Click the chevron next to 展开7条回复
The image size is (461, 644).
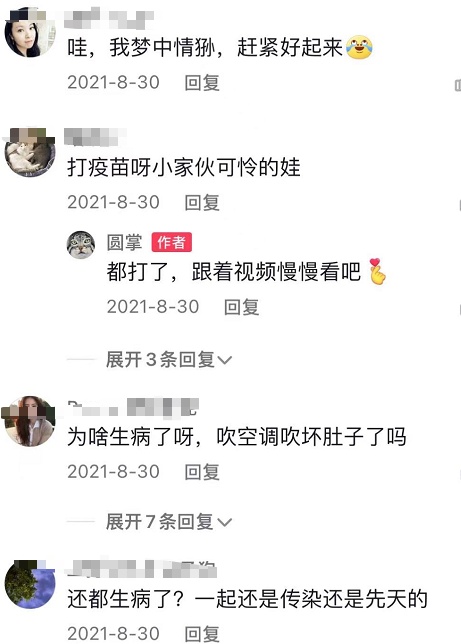tap(224, 522)
